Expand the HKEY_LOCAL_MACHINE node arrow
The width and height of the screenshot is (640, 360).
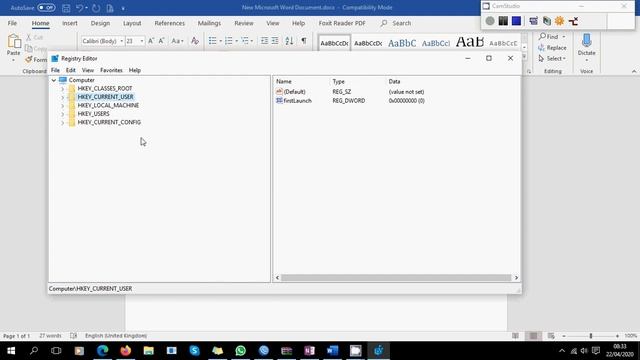click(62, 105)
